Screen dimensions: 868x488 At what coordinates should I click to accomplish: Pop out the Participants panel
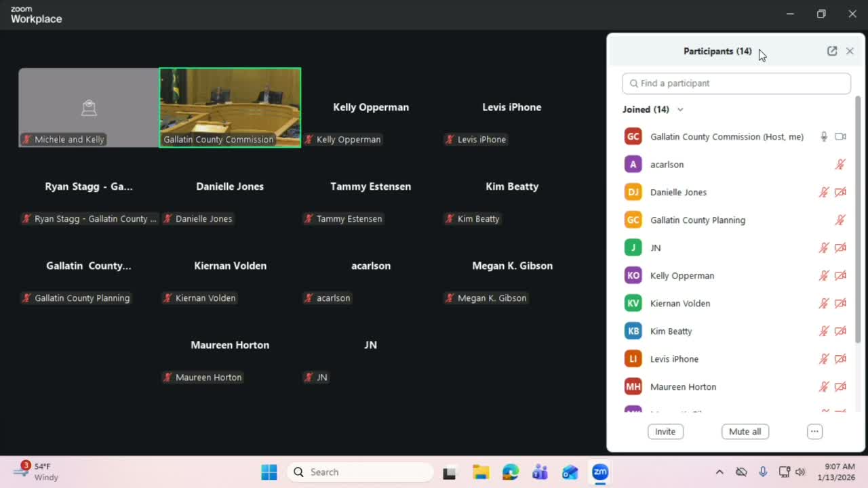[x=832, y=51]
